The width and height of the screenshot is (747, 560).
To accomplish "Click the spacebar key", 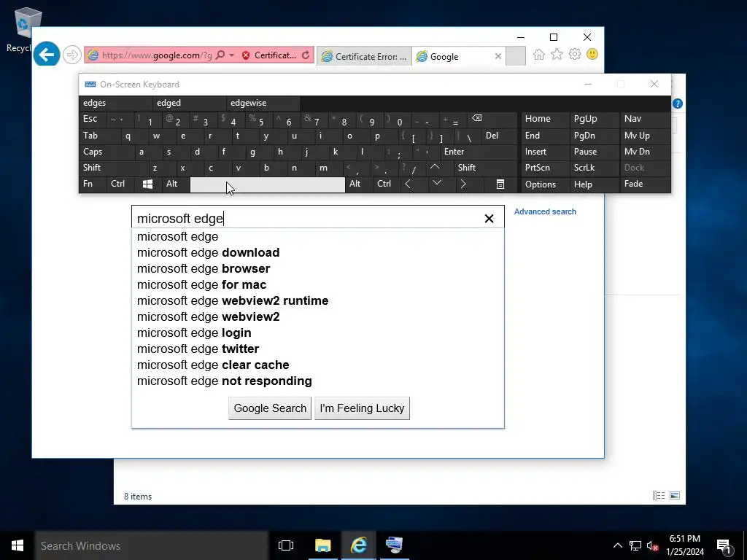I will (x=267, y=184).
